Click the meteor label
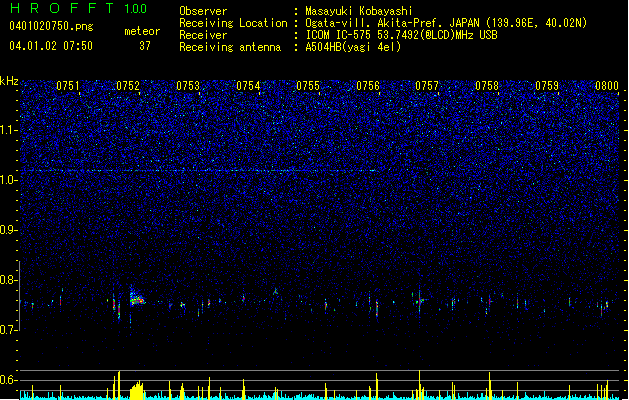The image size is (629, 400). click(142, 31)
